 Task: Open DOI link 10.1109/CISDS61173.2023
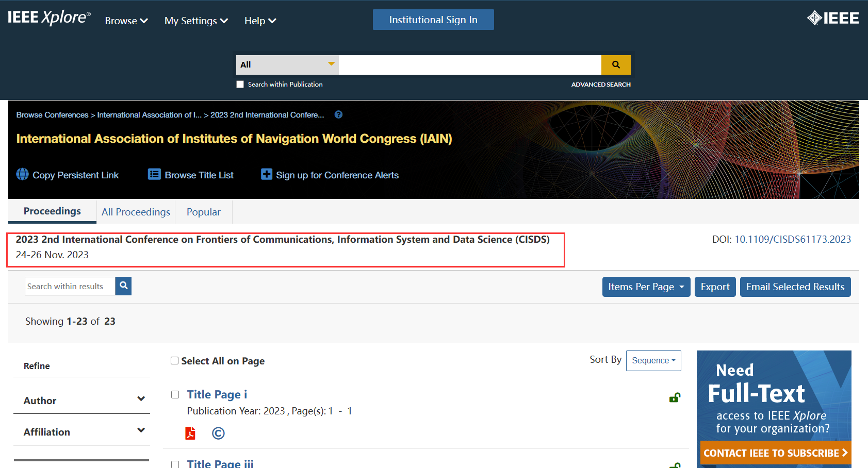pos(793,239)
